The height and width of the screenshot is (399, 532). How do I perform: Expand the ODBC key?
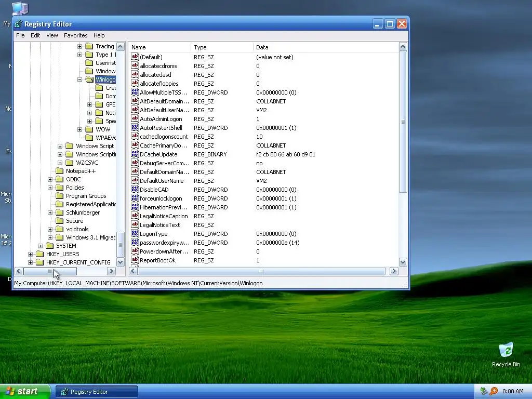[50, 179]
